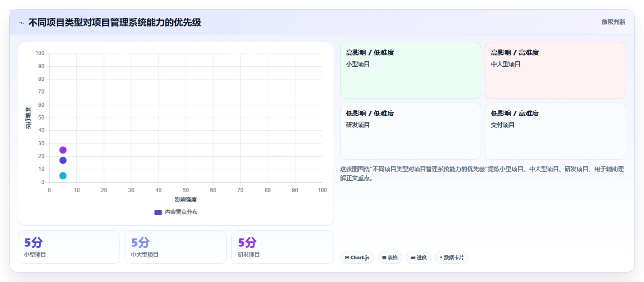Viewport: 644px width, 282px height.
Task: Select the Chart.js tag chip
Action: coord(357,257)
